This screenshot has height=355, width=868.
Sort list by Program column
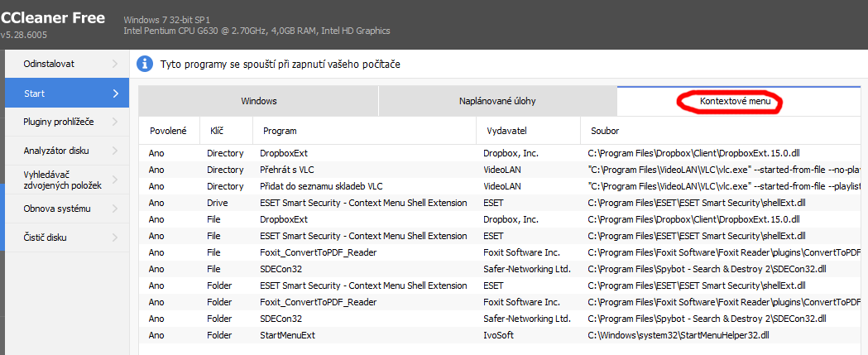(x=280, y=131)
